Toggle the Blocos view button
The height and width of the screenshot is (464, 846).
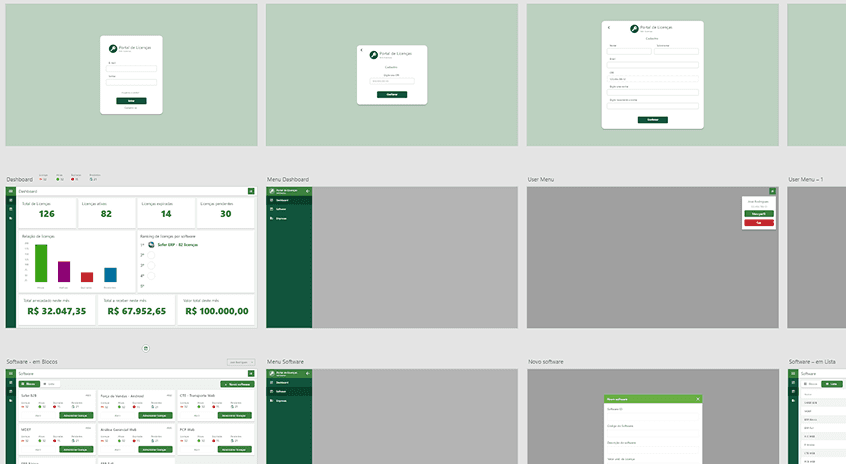pyautogui.click(x=29, y=384)
